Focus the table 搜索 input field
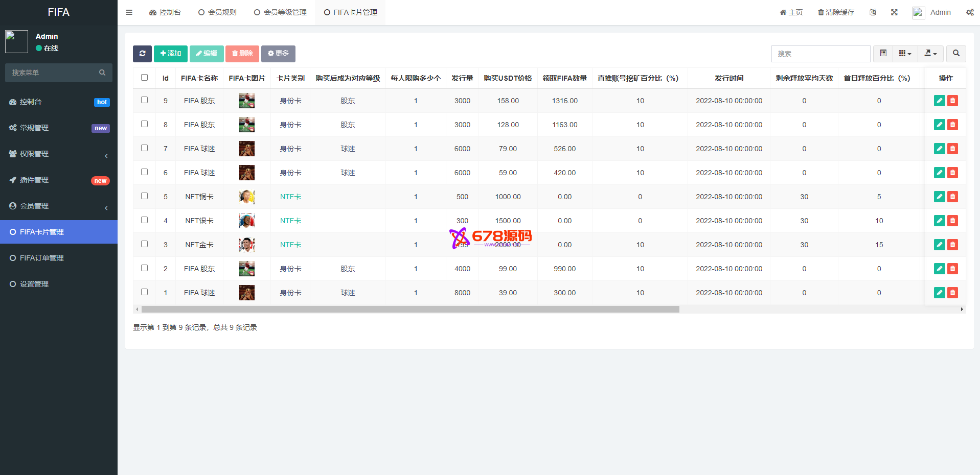Image resolution: width=980 pixels, height=475 pixels. click(x=821, y=54)
